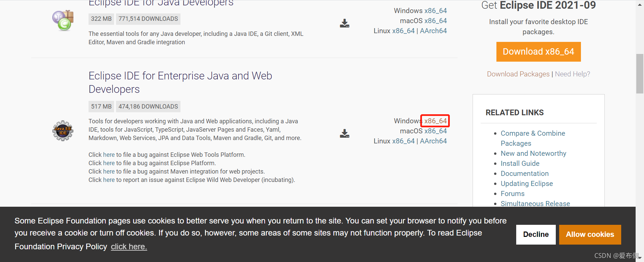Open the Updating Eclipse link
The height and width of the screenshot is (262, 644).
[527, 184]
